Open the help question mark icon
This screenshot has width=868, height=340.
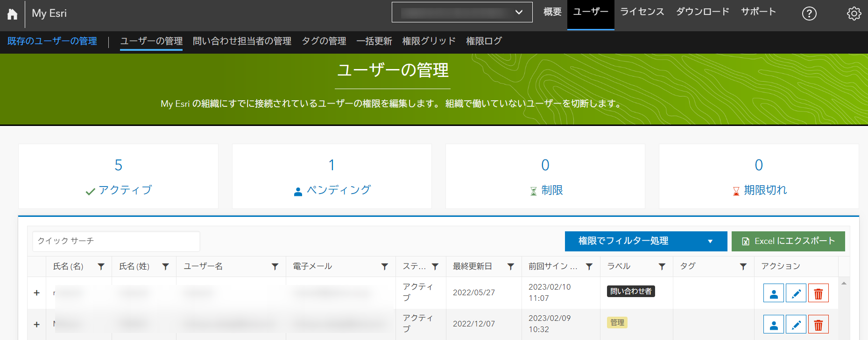tap(809, 14)
